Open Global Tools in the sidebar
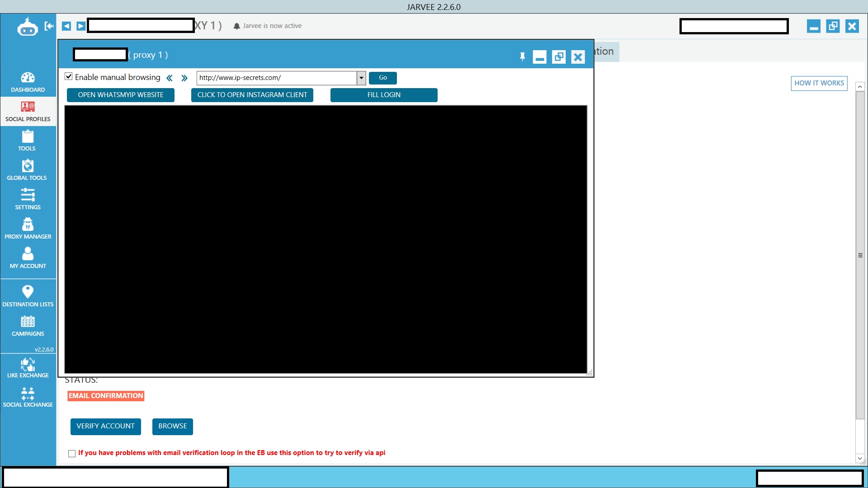868x488 pixels. tap(28, 170)
